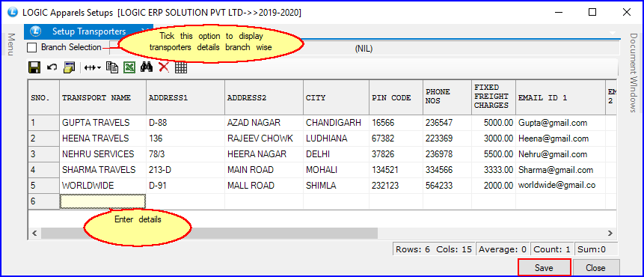The width and height of the screenshot is (644, 277).
Task: Select the SHARMA TRAVELS cell
Action: point(102,170)
